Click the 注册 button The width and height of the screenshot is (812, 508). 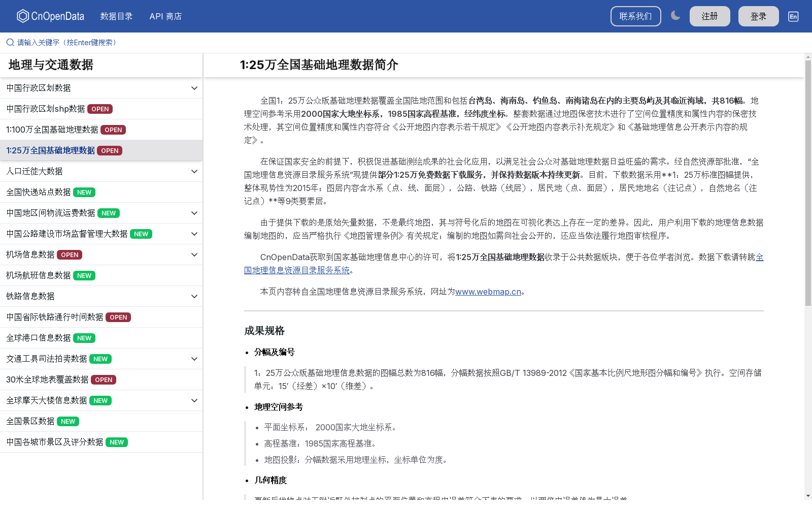[x=709, y=16]
